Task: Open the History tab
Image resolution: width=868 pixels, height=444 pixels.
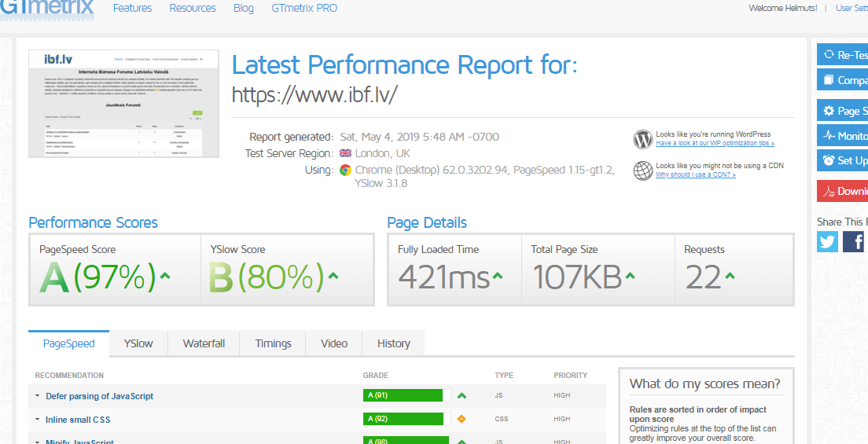Action: (x=393, y=343)
